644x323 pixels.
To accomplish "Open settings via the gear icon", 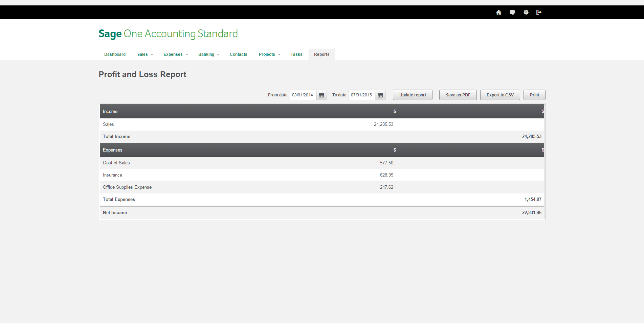I will click(x=526, y=12).
